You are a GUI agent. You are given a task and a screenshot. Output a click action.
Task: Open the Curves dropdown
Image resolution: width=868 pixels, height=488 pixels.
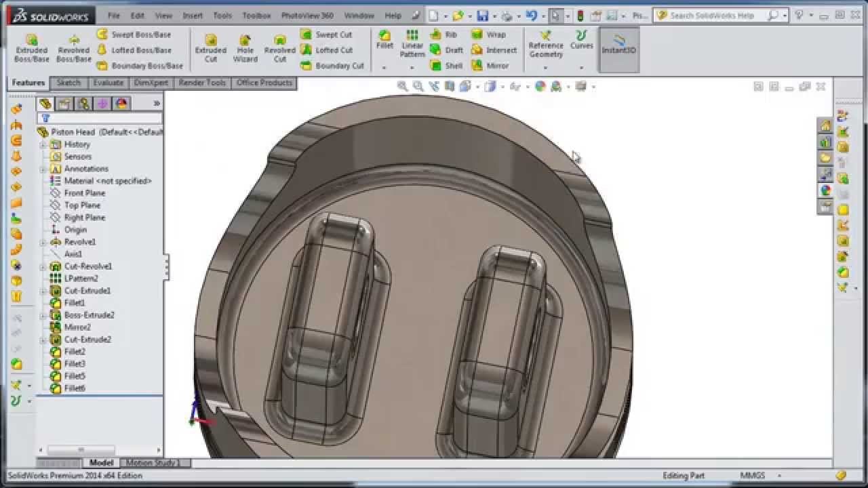tap(581, 67)
